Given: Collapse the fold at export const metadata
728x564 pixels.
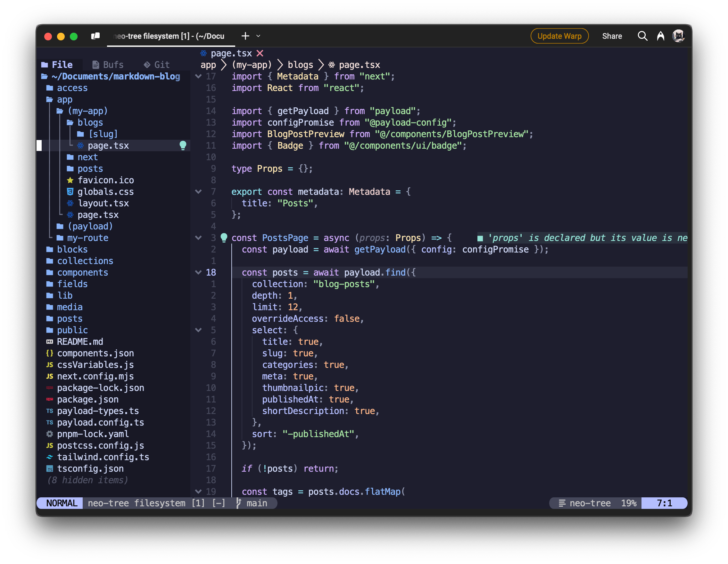Looking at the screenshot, I should 198,192.
